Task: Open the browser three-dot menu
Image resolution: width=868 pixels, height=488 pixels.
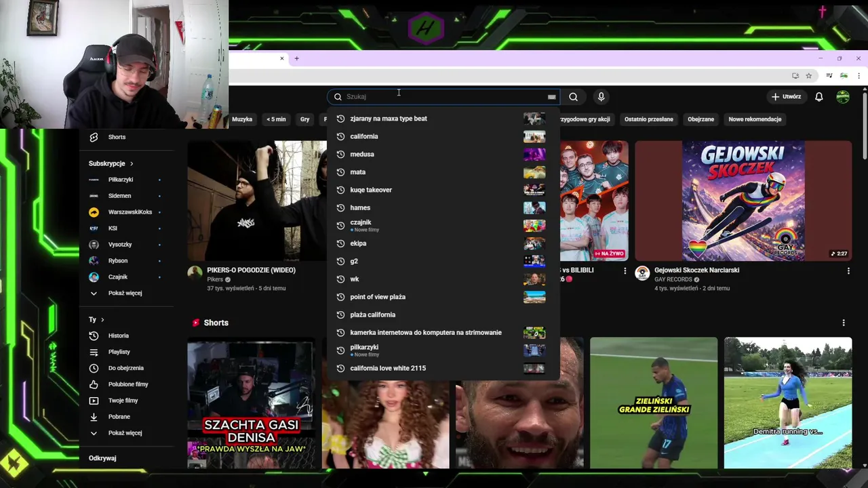Action: point(859,75)
